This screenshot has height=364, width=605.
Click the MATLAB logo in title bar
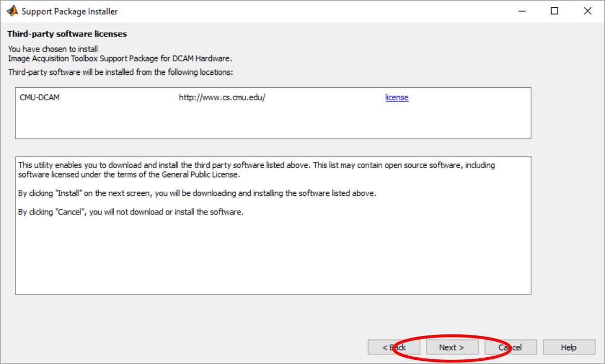(x=11, y=11)
